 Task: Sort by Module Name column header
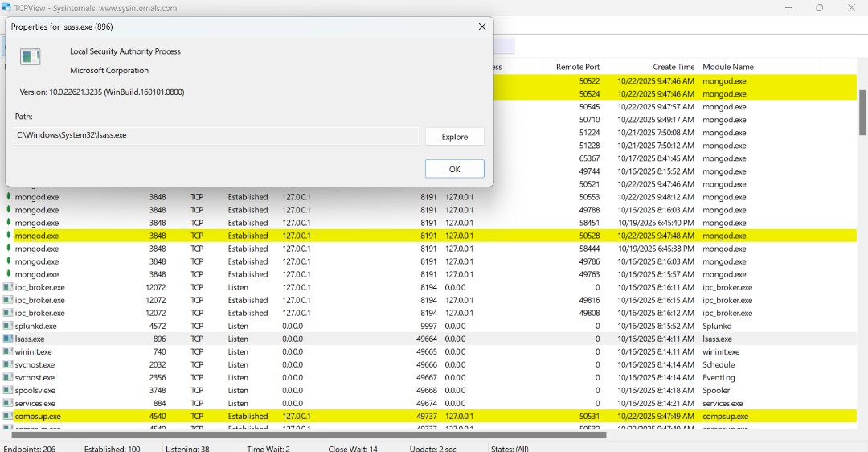tap(728, 67)
